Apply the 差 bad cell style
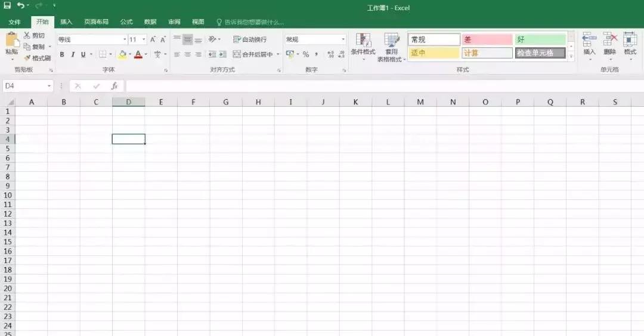The image size is (644, 336). click(487, 39)
